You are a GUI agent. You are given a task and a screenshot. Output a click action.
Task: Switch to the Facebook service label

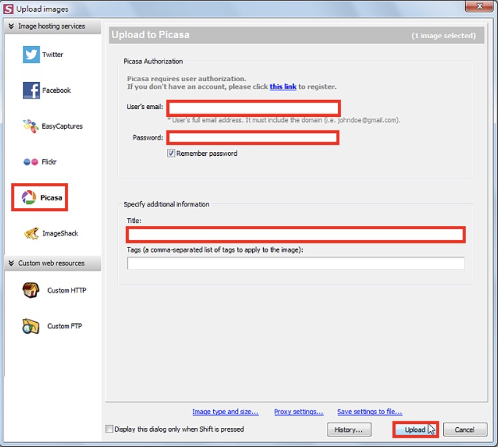pyautogui.click(x=57, y=90)
